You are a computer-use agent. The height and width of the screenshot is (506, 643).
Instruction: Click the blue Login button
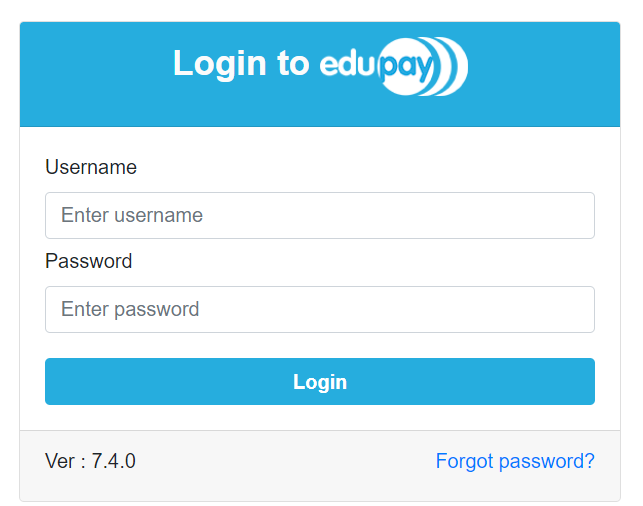[x=320, y=381]
